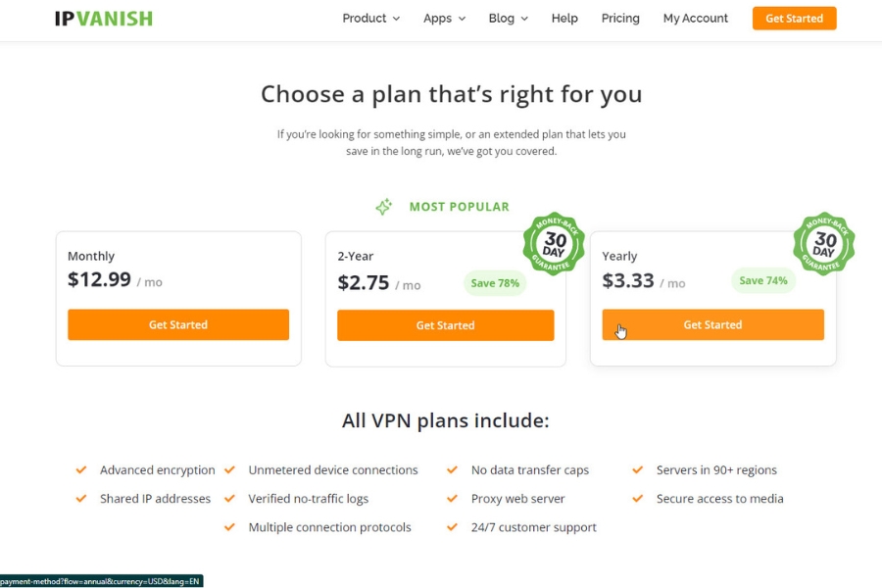
Task: Click the checkmark beside Shared IP addresses
Action: pyautogui.click(x=81, y=499)
